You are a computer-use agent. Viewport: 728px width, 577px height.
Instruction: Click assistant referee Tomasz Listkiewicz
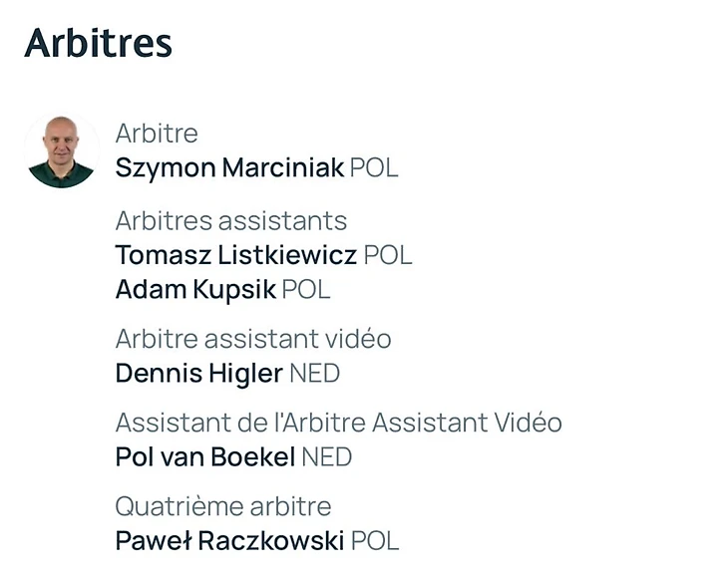[x=235, y=255]
